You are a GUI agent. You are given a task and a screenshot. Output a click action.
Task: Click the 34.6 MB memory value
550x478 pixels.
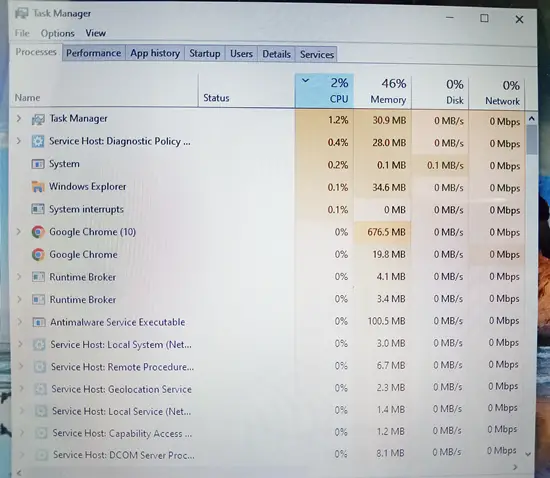point(389,187)
